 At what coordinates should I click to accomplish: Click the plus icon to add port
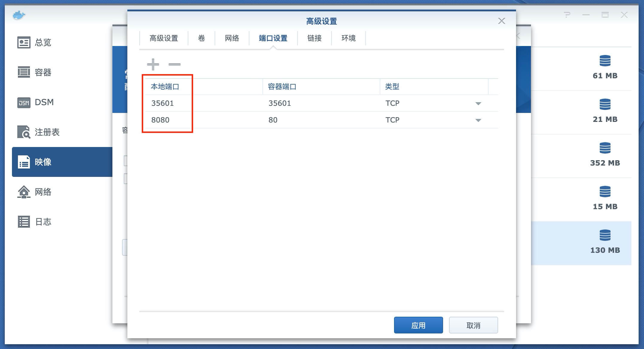tap(153, 64)
